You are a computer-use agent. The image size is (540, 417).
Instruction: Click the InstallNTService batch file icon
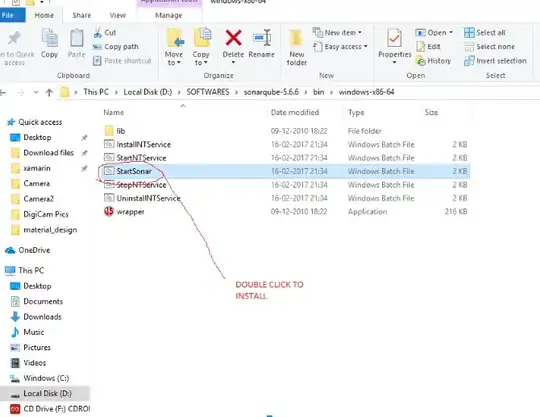point(109,144)
